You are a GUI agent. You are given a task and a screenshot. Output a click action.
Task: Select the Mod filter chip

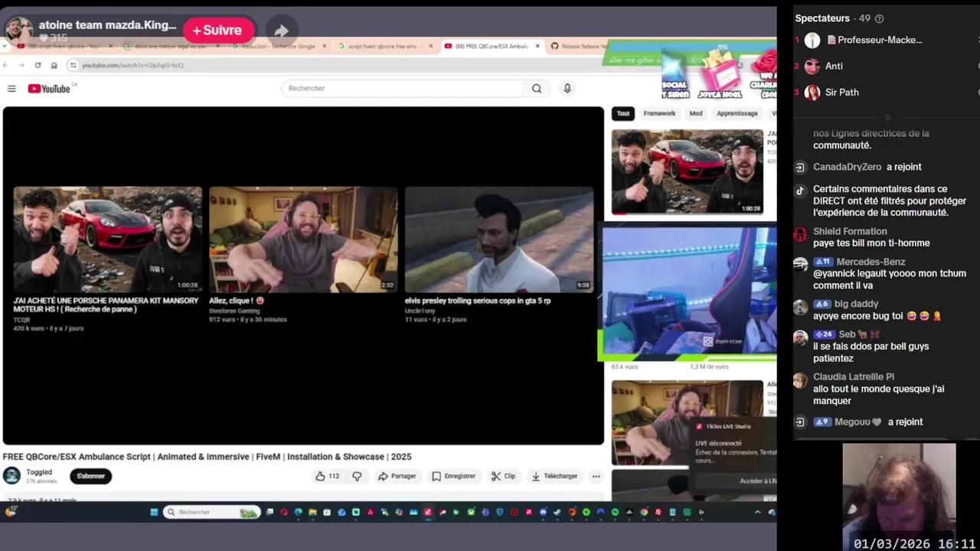[x=695, y=113]
